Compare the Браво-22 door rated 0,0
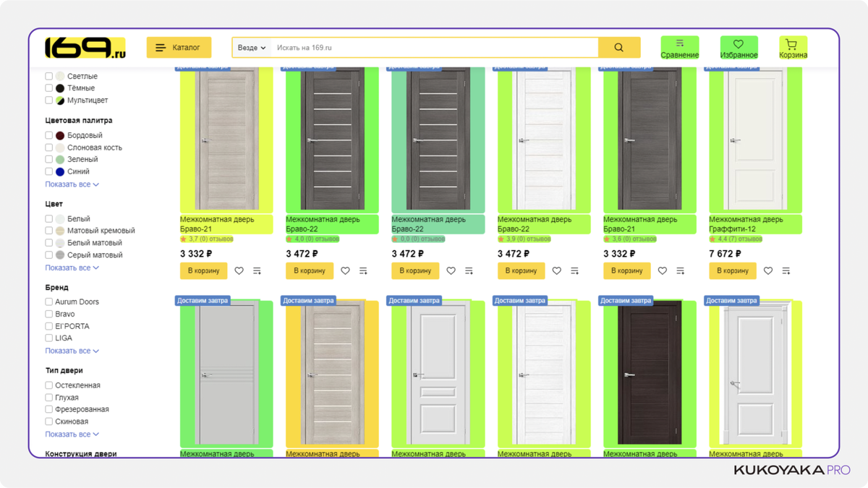 [x=469, y=271]
